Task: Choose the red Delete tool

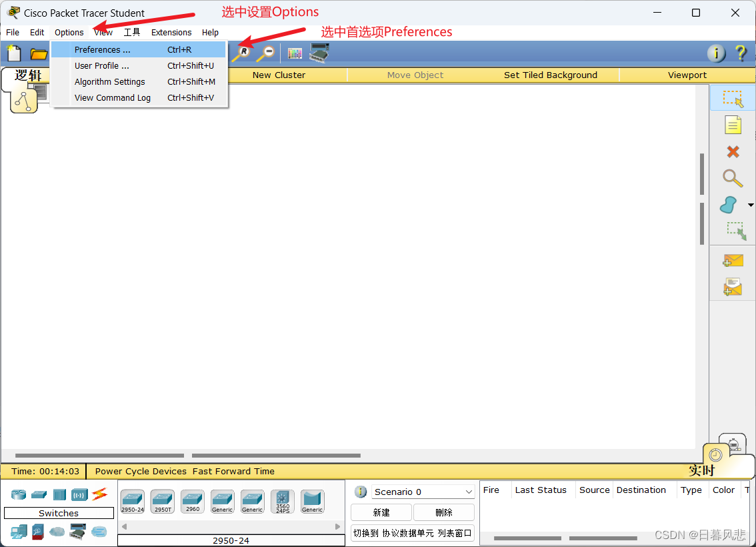Action: [733, 152]
